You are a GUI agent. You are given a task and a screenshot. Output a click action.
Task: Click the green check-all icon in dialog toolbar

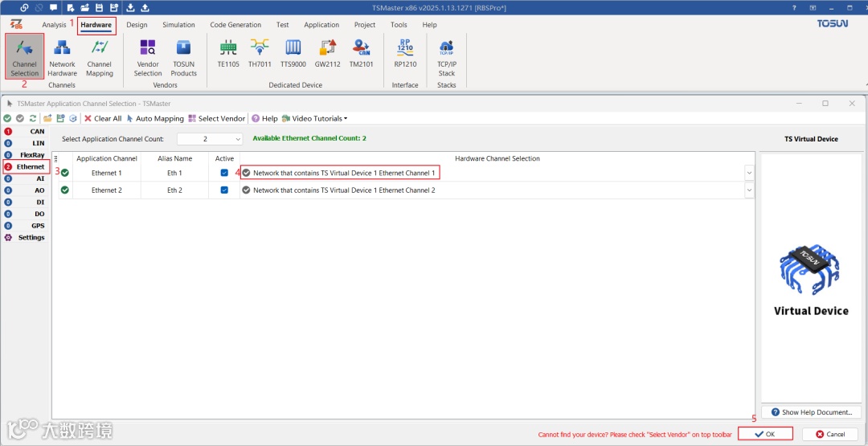point(7,118)
